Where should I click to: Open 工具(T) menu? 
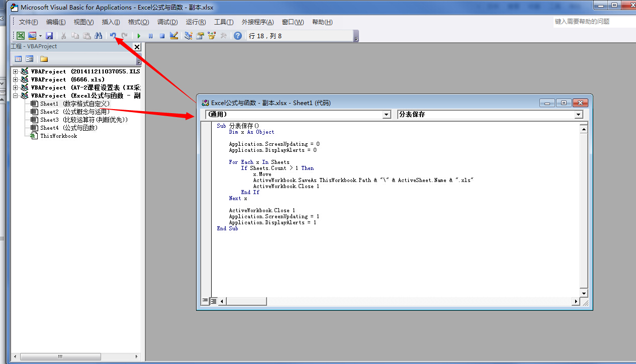tap(224, 22)
